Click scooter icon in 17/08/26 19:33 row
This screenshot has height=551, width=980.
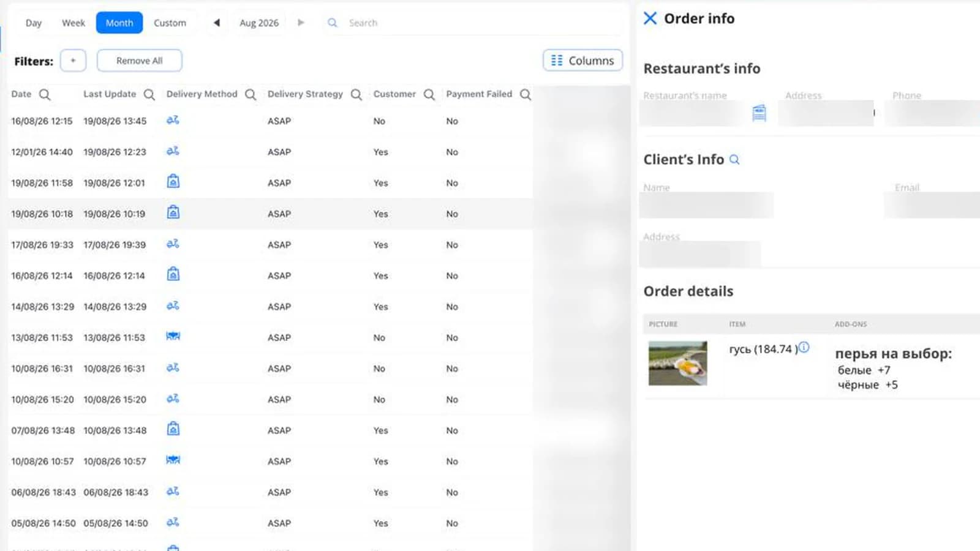(x=173, y=244)
